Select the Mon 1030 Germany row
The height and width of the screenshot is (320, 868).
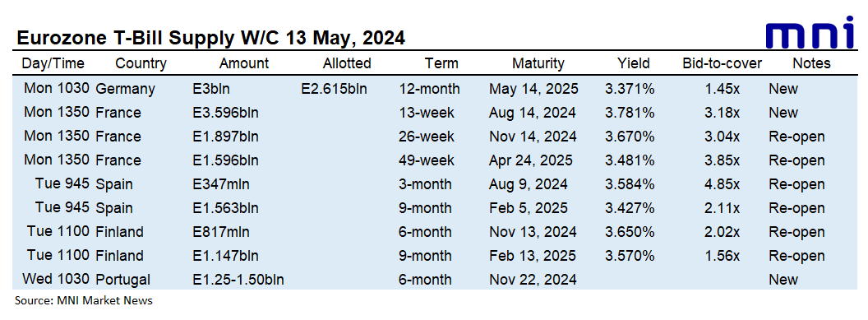(435, 89)
